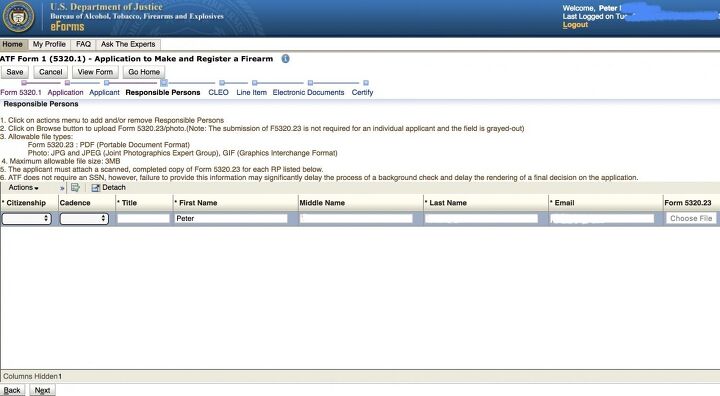
Task: Click the query-by-example toolbar icon
Action: coord(75,187)
